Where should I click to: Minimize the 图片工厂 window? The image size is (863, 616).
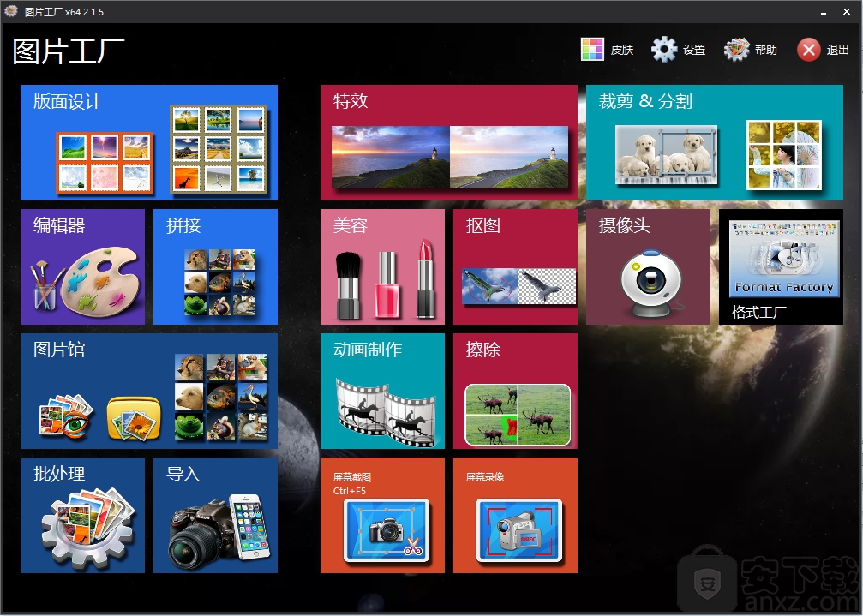[824, 11]
